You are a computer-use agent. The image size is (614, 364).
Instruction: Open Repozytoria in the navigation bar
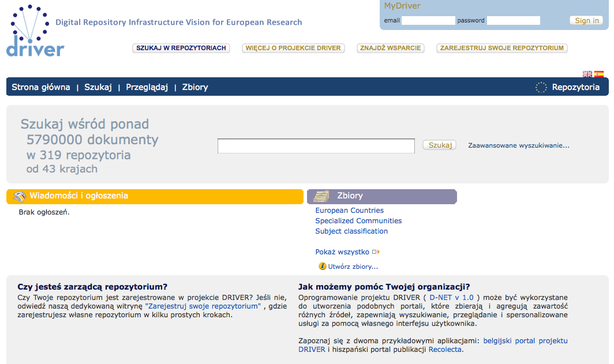click(576, 87)
